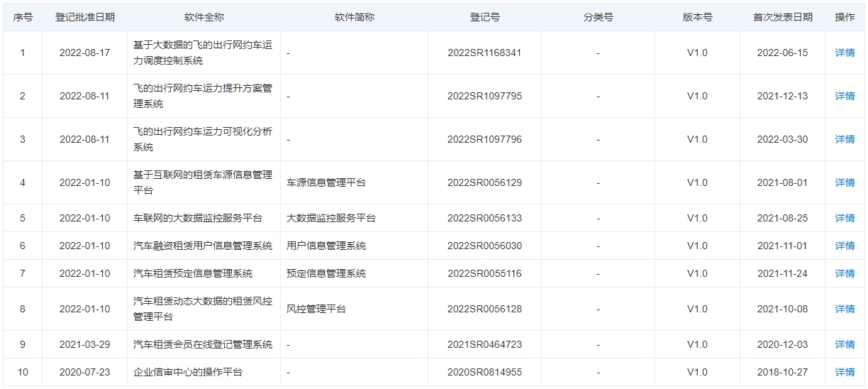Viewport: 868px width, 389px height.
Task: Select the 软件全称 column header
Action: [x=204, y=17]
